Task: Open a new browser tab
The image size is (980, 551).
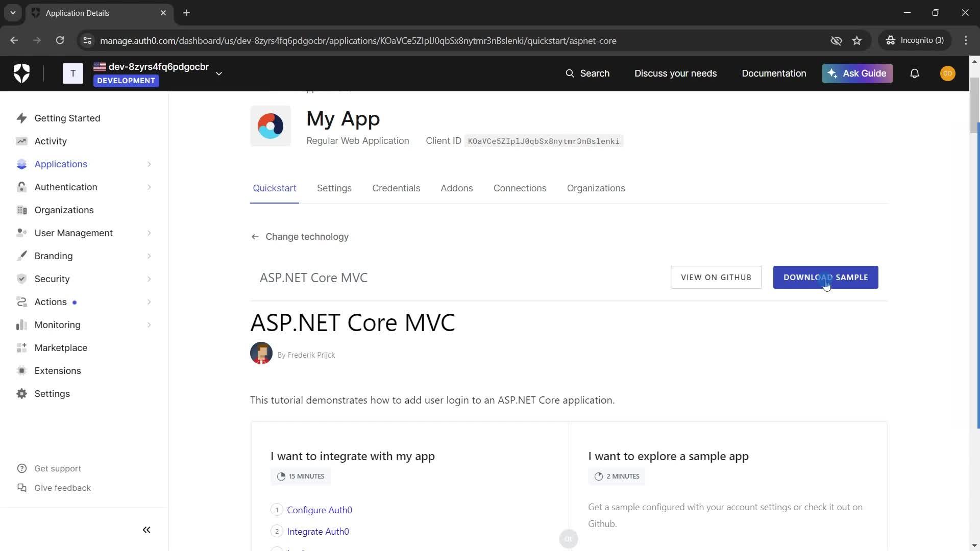Action: click(187, 13)
